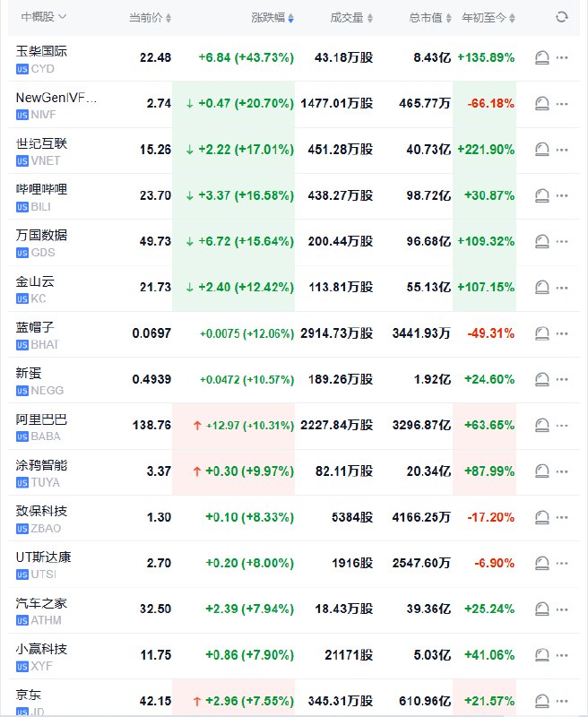Image resolution: width=588 pixels, height=717 pixels.
Task: Sort by 当前价 column
Action: point(150,18)
